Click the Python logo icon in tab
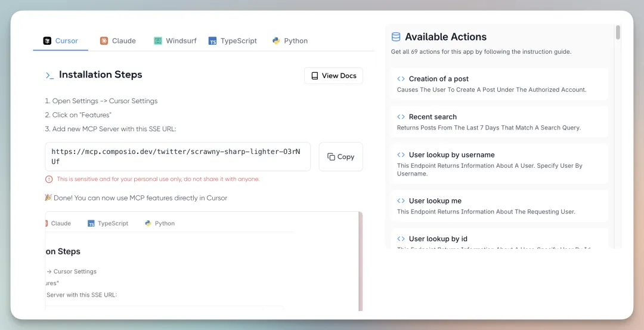The image size is (644, 330). 276,41
